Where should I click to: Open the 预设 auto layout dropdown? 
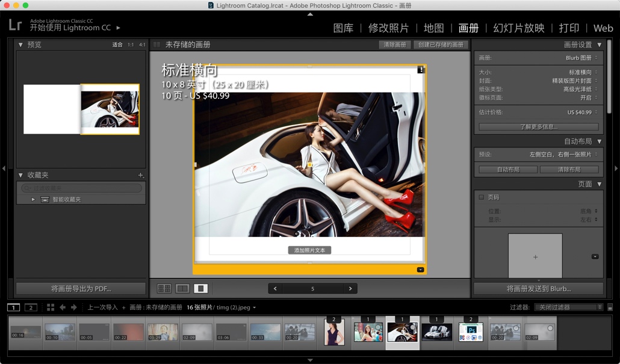pyautogui.click(x=560, y=155)
